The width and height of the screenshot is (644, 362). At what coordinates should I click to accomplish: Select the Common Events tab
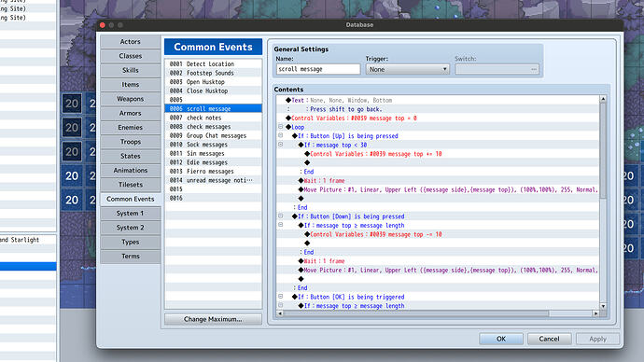click(x=130, y=199)
